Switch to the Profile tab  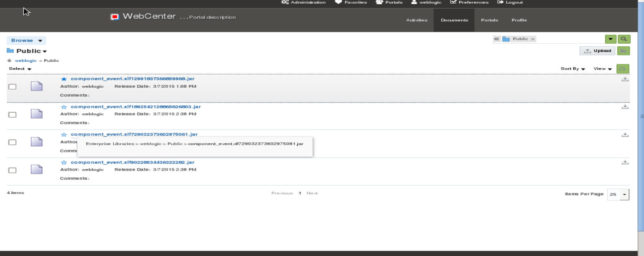pyautogui.click(x=519, y=20)
